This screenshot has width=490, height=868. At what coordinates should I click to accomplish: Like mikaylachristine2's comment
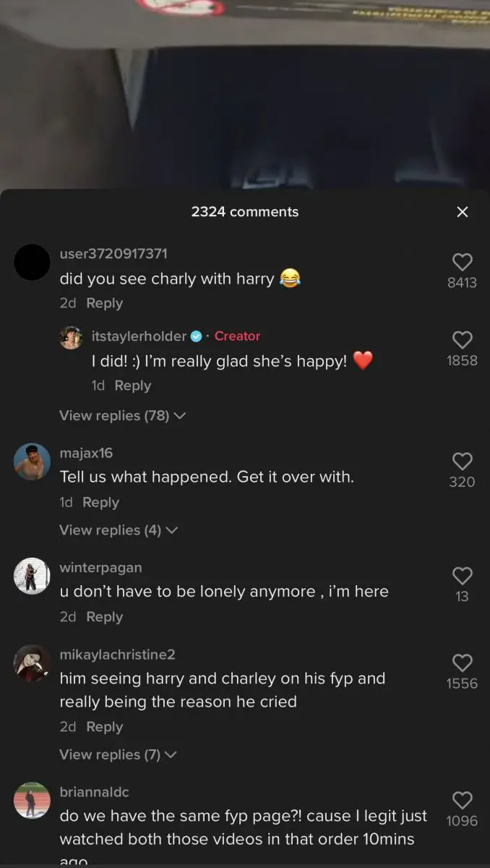point(462,664)
